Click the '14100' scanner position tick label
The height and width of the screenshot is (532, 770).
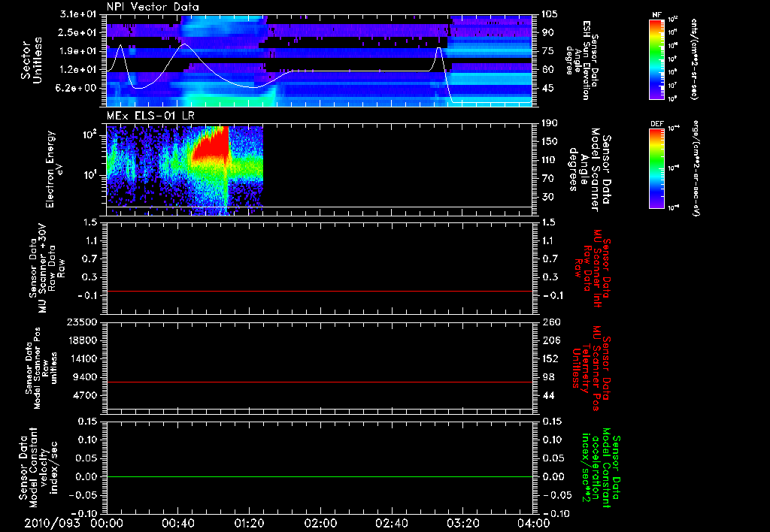[84, 358]
